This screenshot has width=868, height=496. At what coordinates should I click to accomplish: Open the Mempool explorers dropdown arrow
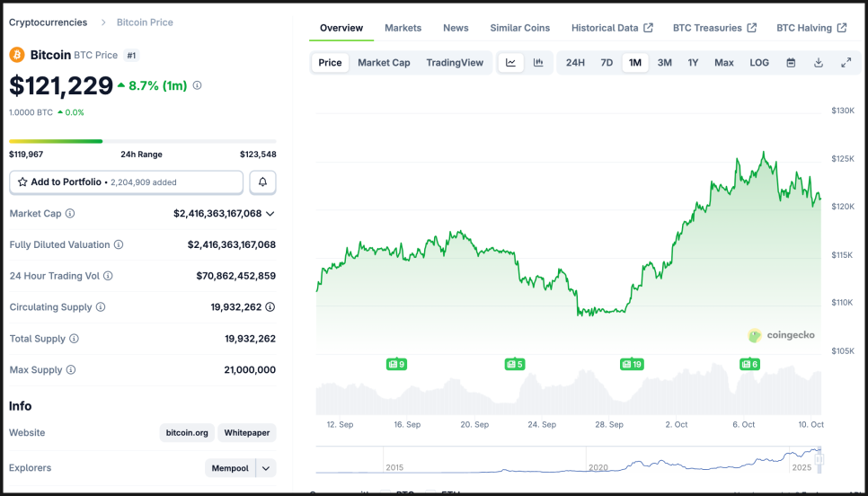pyautogui.click(x=266, y=468)
